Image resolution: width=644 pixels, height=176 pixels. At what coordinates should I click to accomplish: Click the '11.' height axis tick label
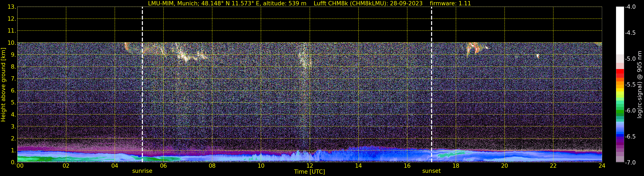click(x=12, y=31)
